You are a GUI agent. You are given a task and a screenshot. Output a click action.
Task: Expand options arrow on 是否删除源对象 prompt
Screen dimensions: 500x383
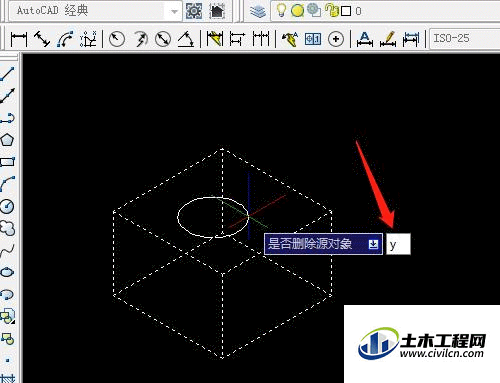point(373,244)
